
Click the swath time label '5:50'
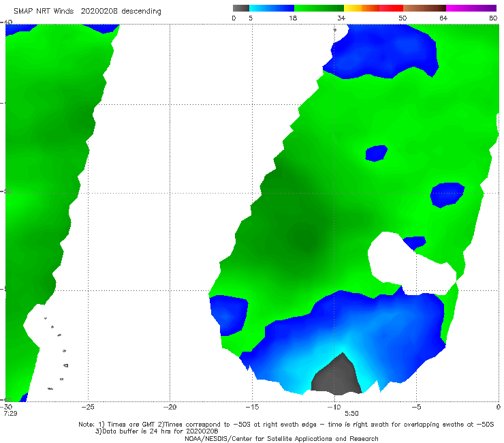[x=351, y=413]
